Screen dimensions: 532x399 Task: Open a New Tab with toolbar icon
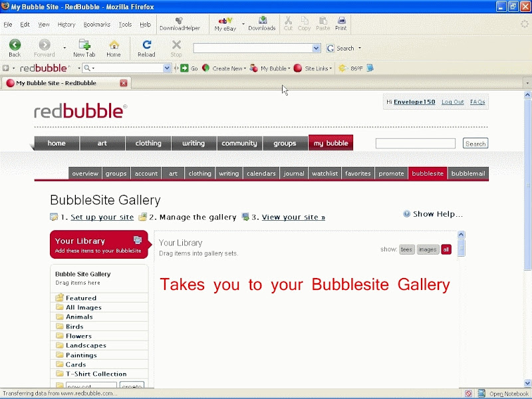coord(84,48)
